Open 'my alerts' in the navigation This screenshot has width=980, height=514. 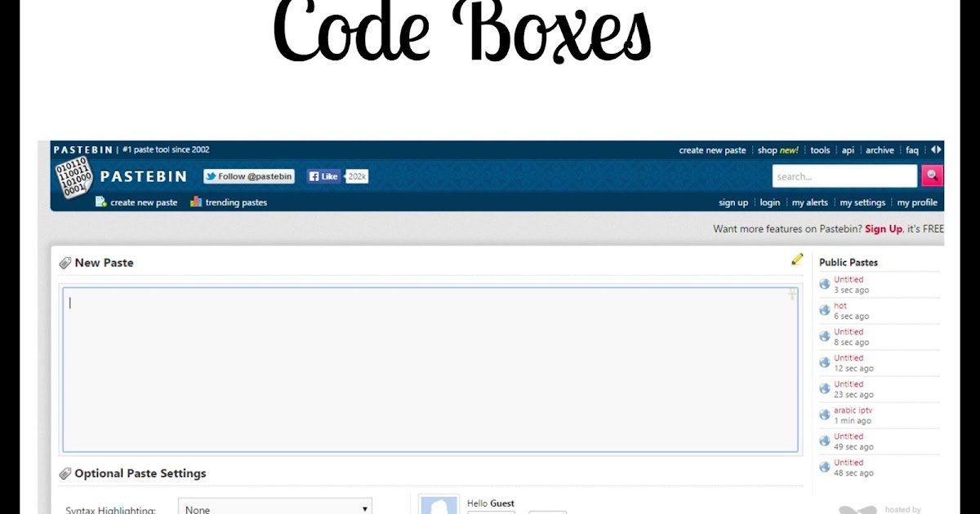pos(810,202)
